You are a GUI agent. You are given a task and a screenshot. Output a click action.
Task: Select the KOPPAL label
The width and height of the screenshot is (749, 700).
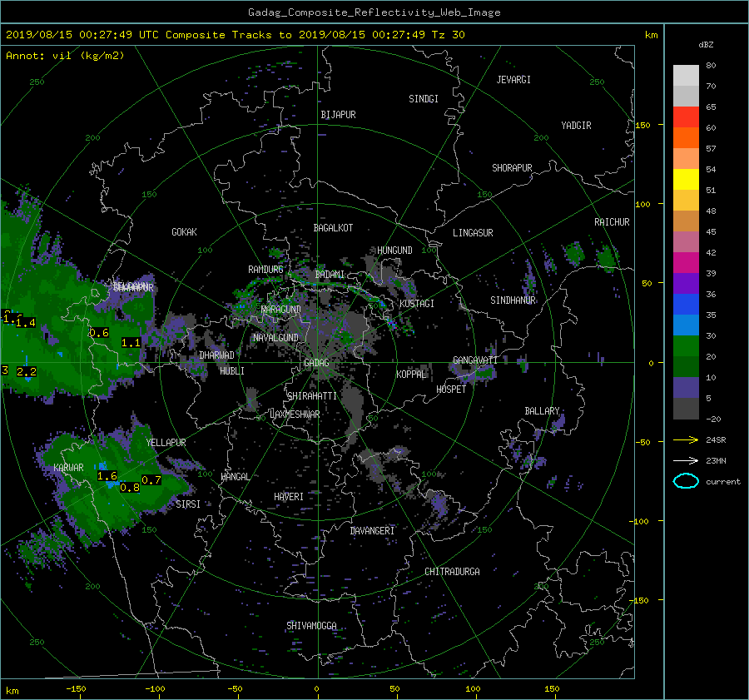(x=411, y=374)
